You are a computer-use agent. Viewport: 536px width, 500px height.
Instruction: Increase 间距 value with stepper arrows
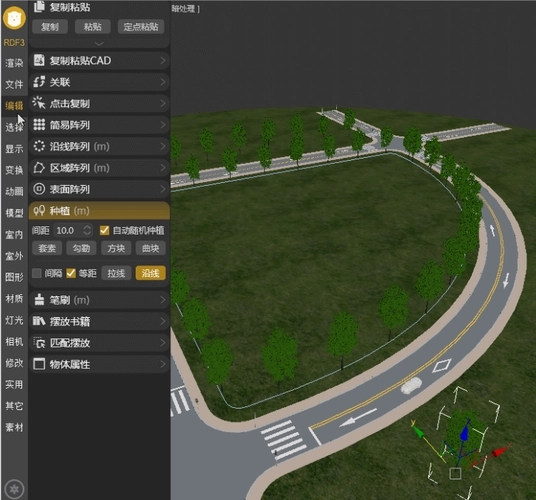tap(88, 227)
